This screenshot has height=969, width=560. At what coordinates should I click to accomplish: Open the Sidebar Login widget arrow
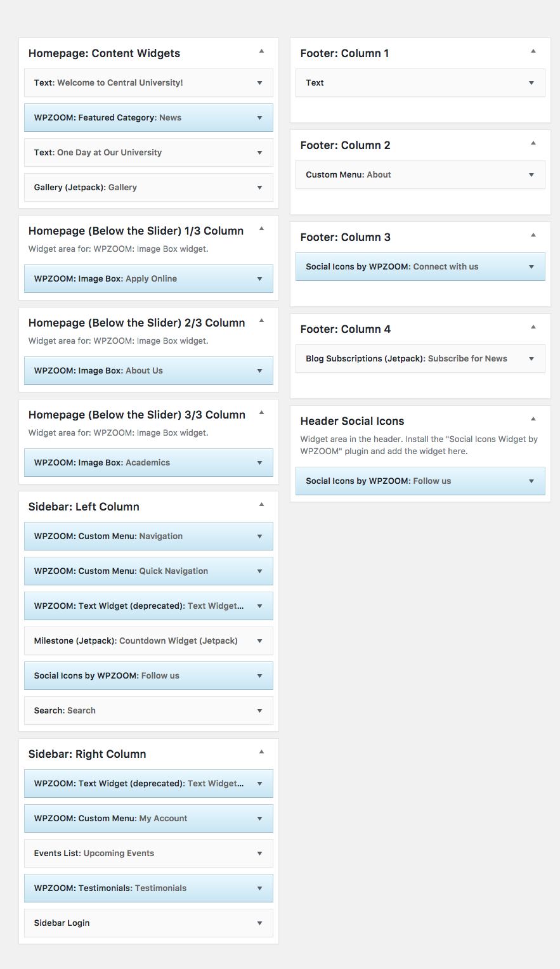tap(259, 923)
